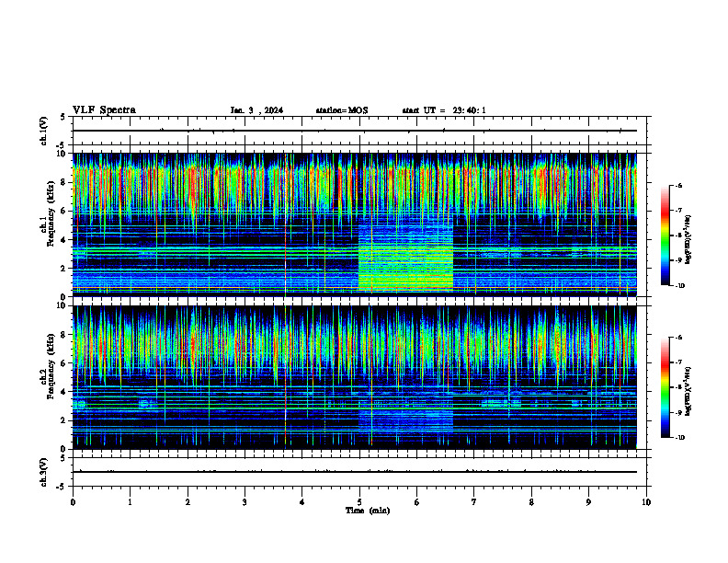Click the "-6" value on ch.1 colorbar
Viewport: 728px width, 563px height.
coord(678,186)
